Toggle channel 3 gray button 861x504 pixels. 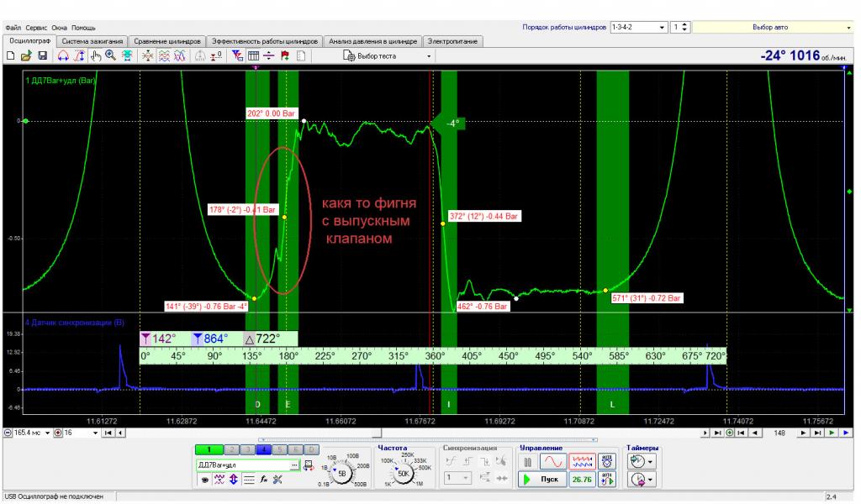[248, 449]
